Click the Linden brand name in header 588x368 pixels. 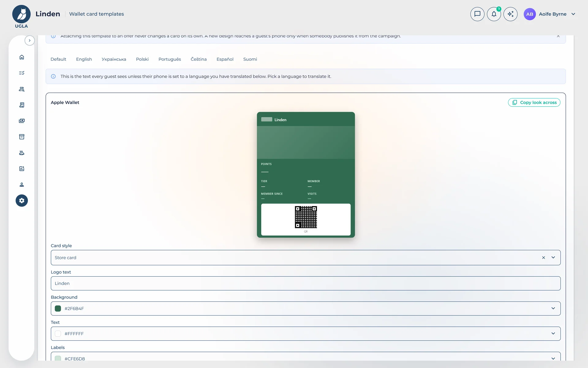pos(48,14)
